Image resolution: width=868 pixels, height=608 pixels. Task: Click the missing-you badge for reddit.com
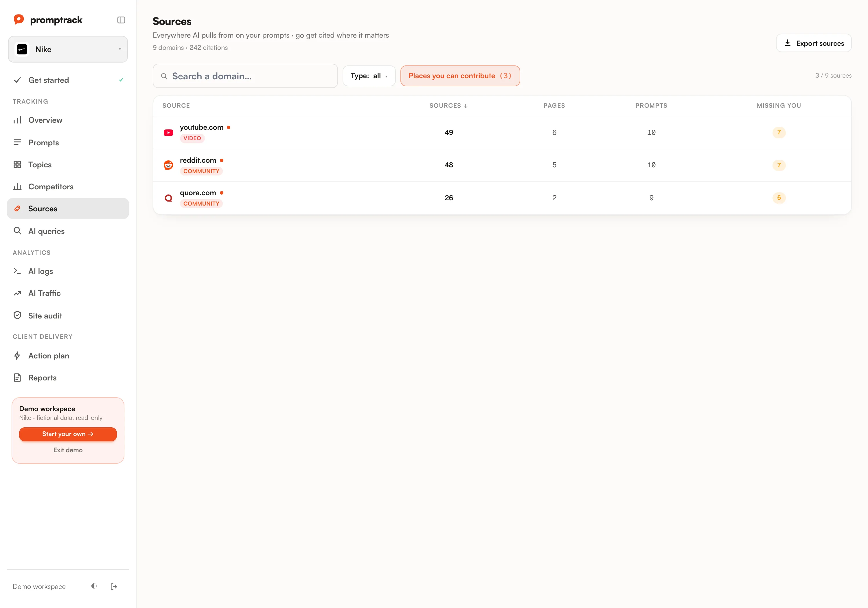(779, 165)
